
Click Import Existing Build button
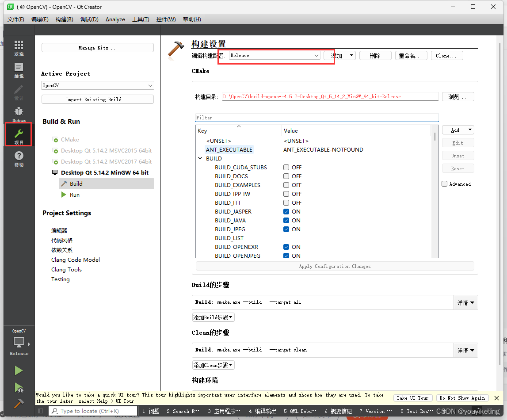click(x=97, y=99)
